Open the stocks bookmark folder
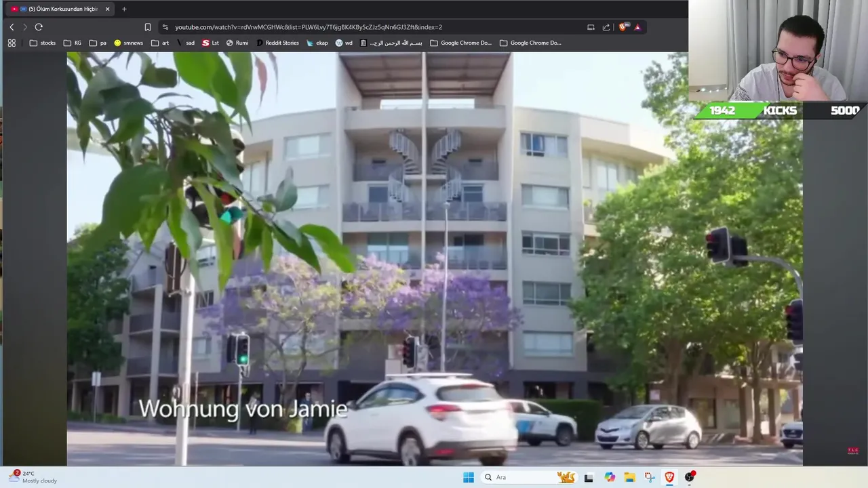The height and width of the screenshot is (488, 868). pyautogui.click(x=42, y=43)
